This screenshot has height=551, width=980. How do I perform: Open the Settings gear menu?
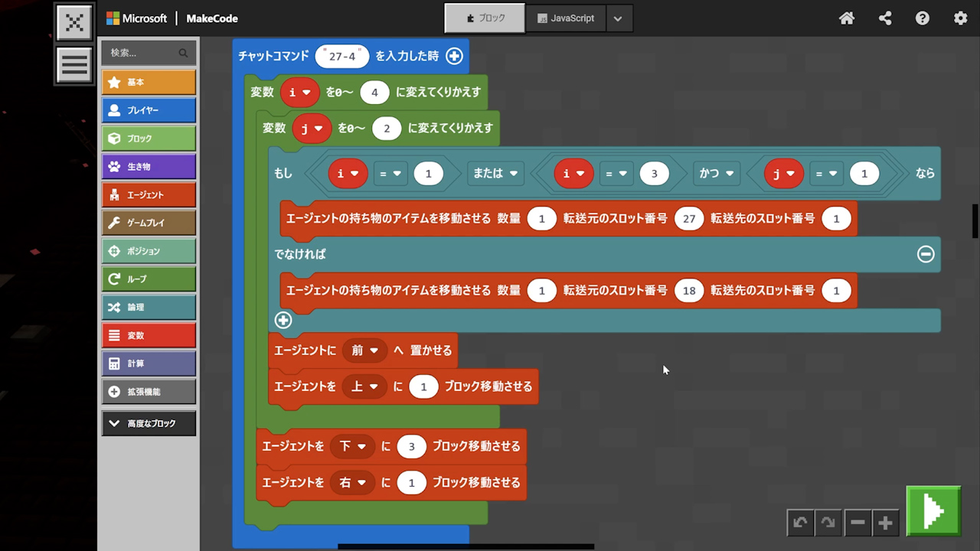(960, 18)
